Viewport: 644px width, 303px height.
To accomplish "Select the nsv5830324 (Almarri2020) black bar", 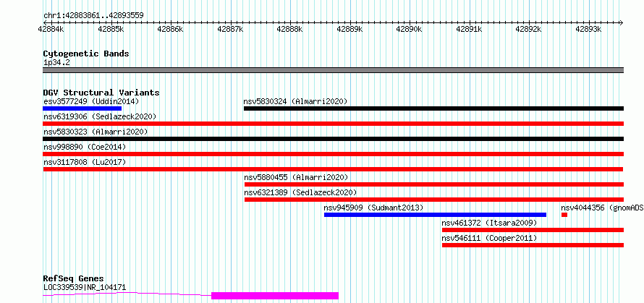I will click(433, 108).
